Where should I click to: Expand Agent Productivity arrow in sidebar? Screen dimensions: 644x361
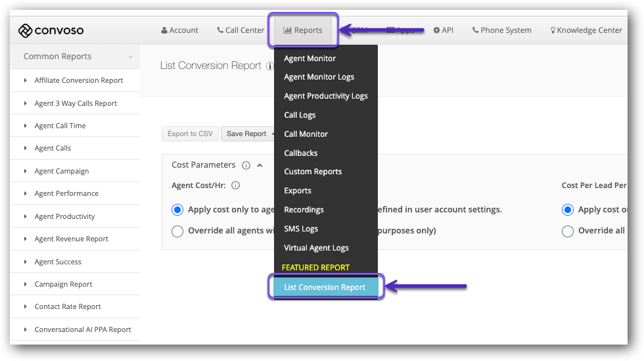click(26, 216)
